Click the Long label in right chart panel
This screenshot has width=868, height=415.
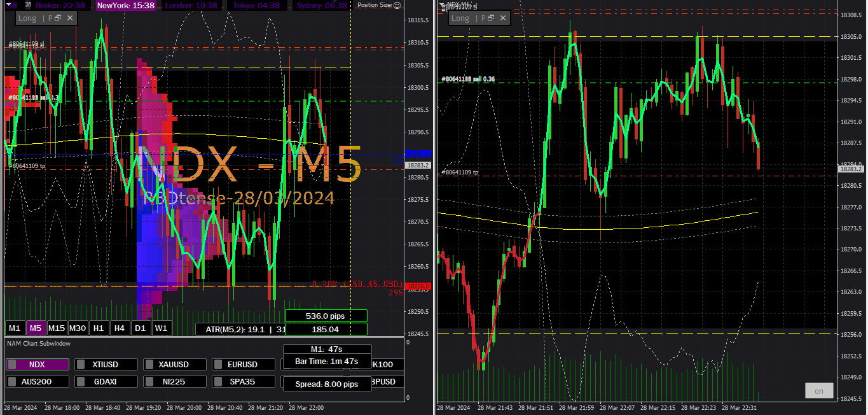(460, 18)
